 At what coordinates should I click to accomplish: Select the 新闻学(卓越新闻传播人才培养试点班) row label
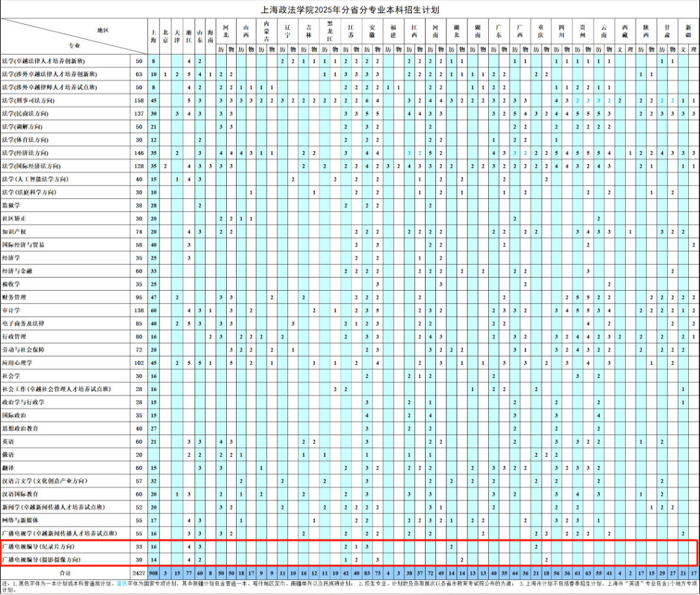53,507
